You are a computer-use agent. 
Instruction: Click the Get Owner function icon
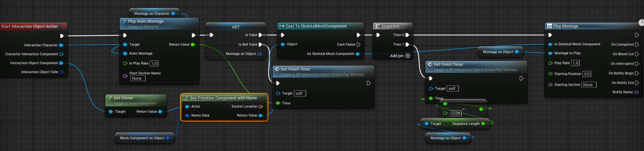click(x=110, y=98)
